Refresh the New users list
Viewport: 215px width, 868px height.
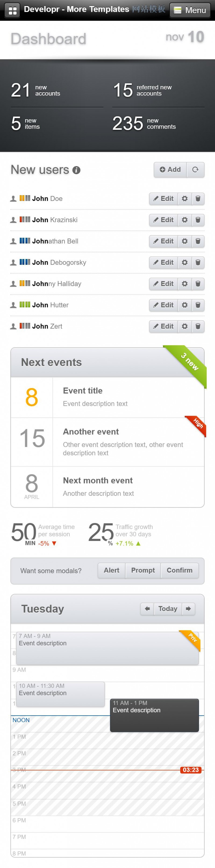195,170
